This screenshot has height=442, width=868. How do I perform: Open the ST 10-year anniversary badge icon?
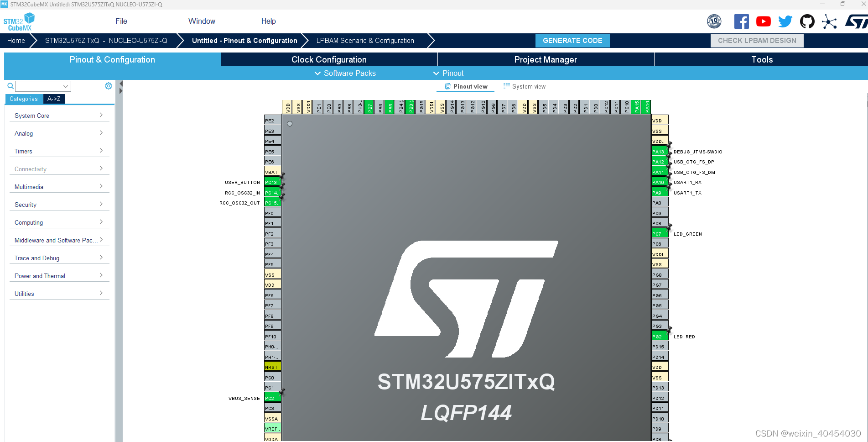(714, 21)
